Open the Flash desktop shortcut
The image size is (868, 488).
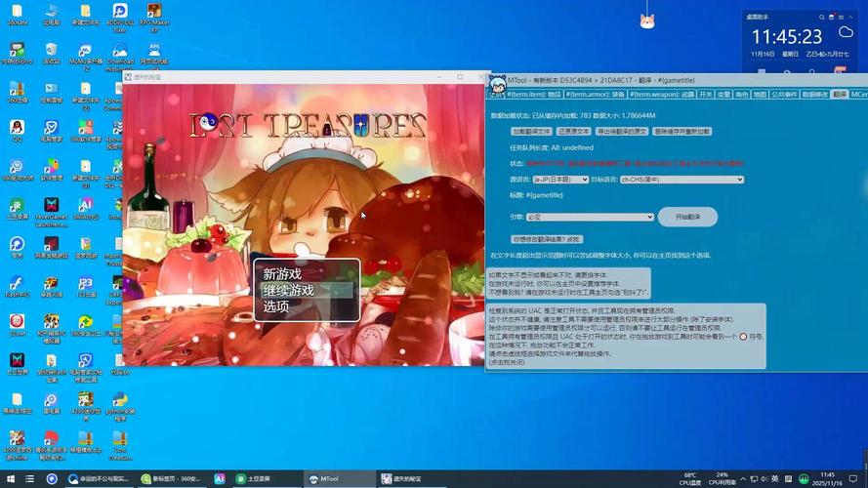18,287
